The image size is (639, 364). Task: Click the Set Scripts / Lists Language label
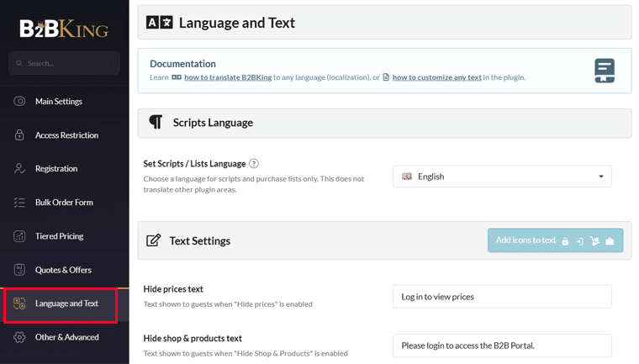pyautogui.click(x=194, y=163)
